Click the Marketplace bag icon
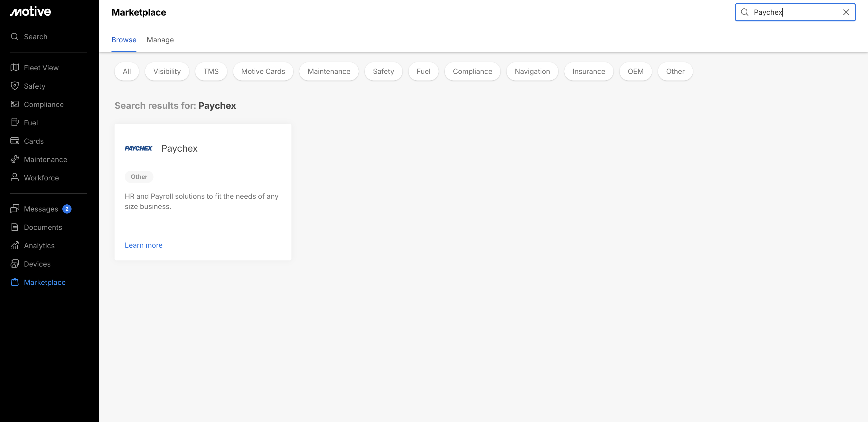868x422 pixels. (x=15, y=282)
